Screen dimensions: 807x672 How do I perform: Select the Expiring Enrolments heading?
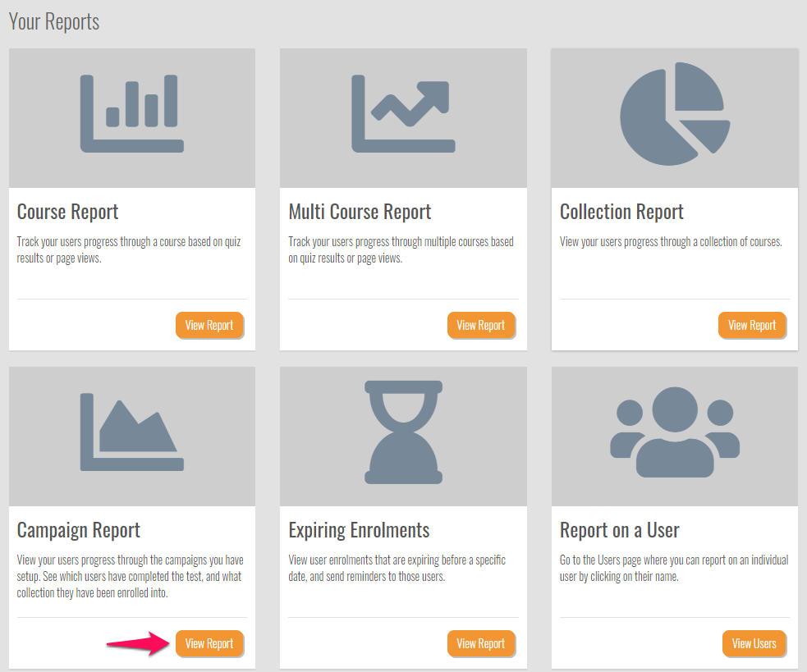[x=359, y=530]
